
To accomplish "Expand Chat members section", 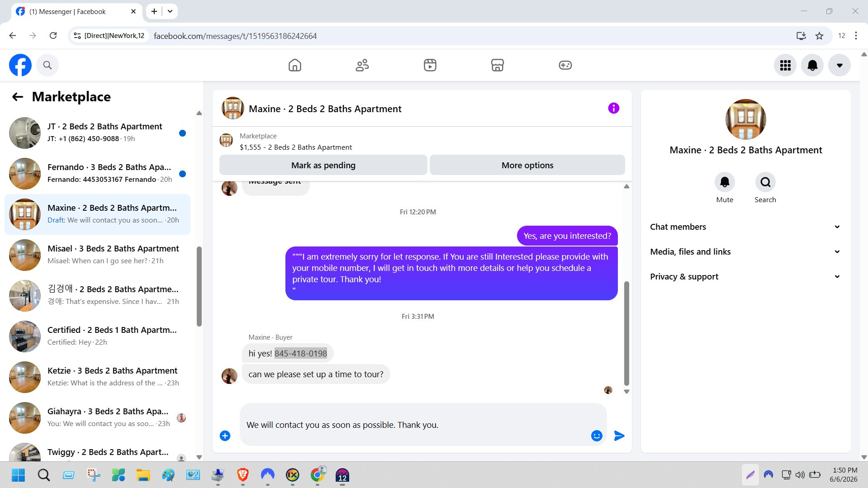I will click(745, 227).
